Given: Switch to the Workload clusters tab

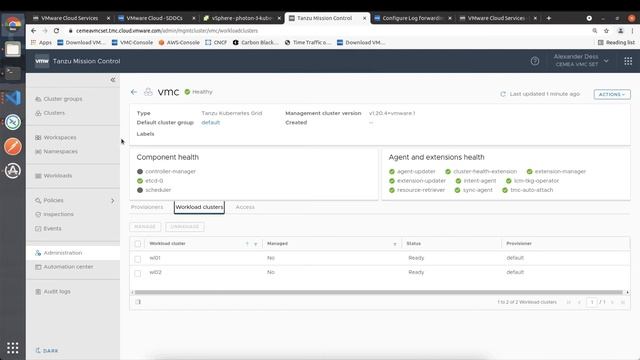Looking at the screenshot, I should [x=199, y=207].
